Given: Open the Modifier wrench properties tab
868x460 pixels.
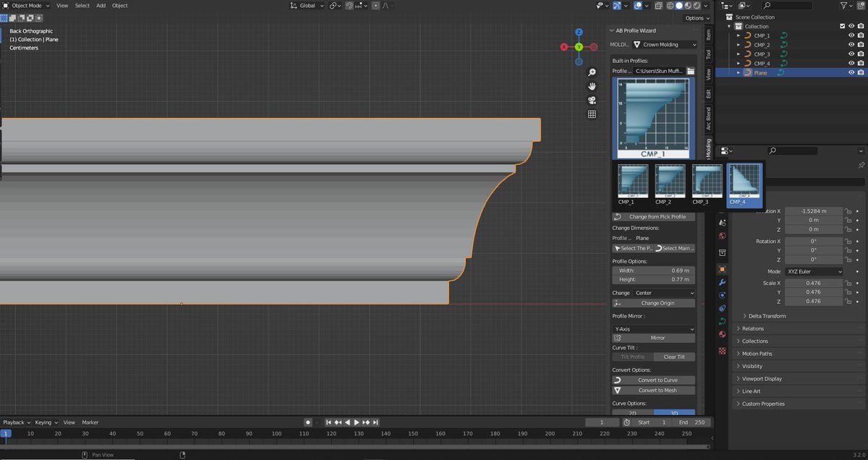Looking at the screenshot, I should pyautogui.click(x=722, y=282).
